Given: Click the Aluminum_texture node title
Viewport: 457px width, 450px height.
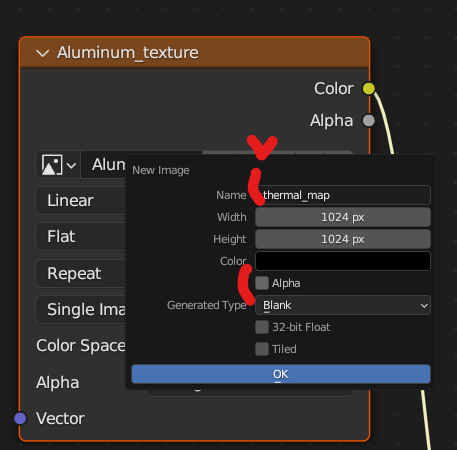Looking at the screenshot, I should (128, 53).
